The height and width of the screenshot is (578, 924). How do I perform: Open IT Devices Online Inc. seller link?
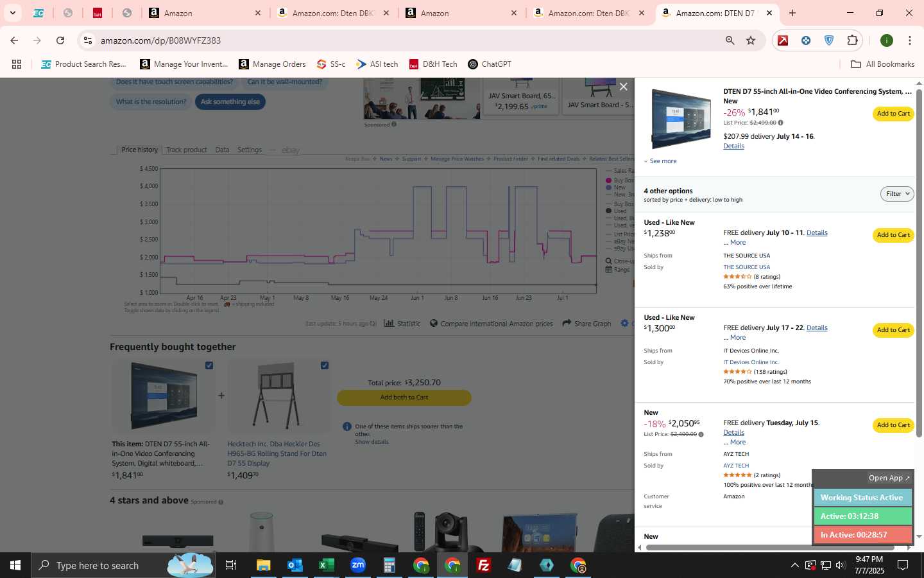tap(751, 362)
